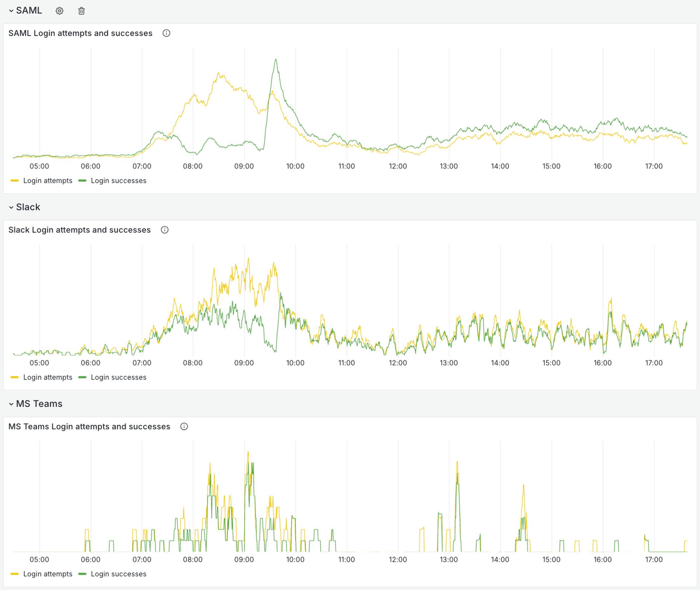The image size is (700, 590).
Task: Show info for MS Teams Login panel
Action: pos(184,426)
